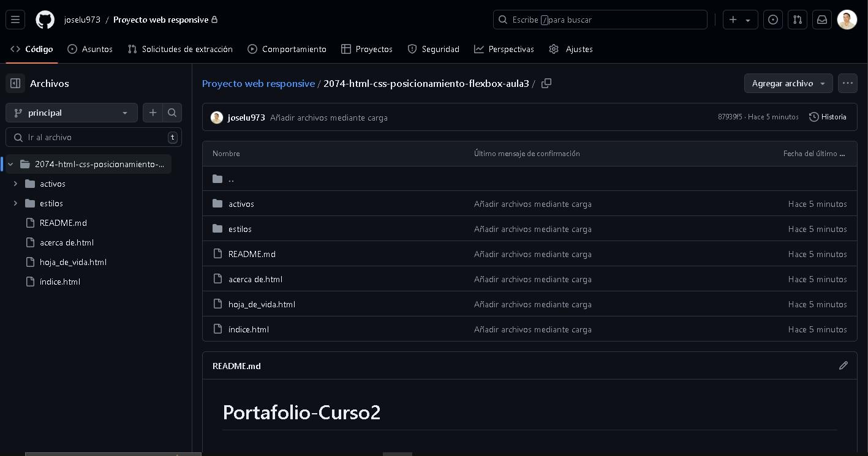Click estilos folder icon in file table
The image size is (868, 456).
click(217, 228)
